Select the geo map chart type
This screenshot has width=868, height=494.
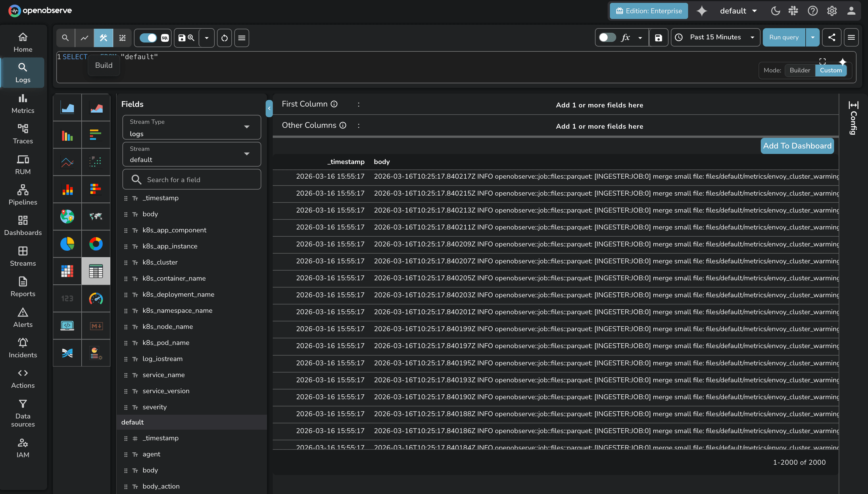point(67,217)
